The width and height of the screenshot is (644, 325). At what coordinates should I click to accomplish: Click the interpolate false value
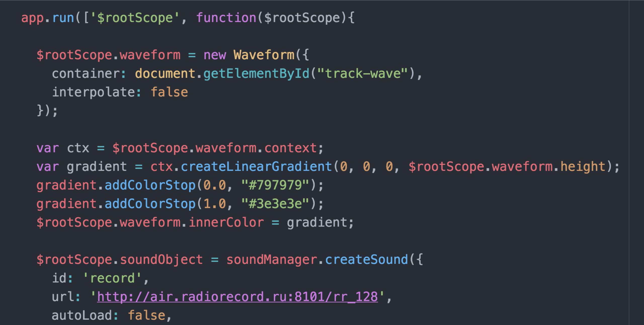169,92
